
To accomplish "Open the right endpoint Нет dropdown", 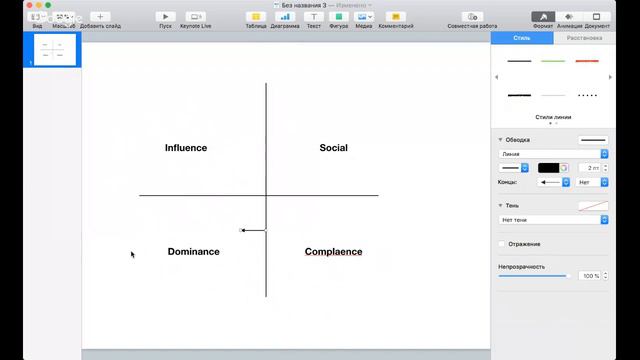I will (x=592, y=182).
